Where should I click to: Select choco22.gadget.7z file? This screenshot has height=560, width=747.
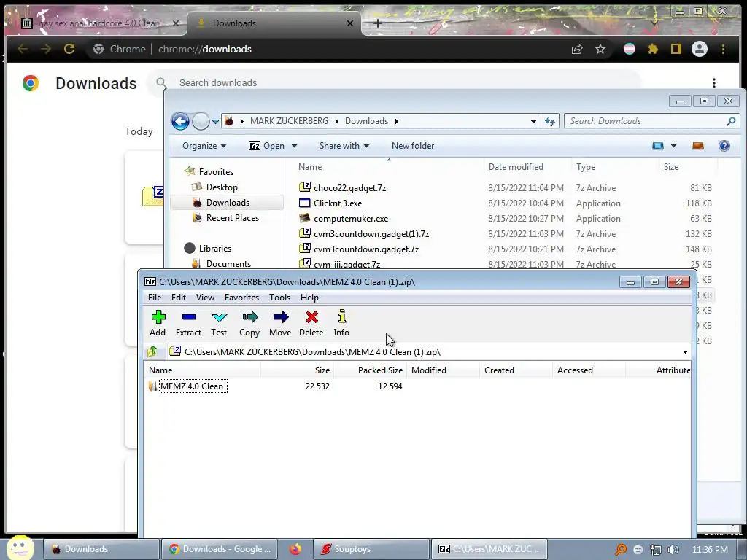tap(349, 187)
